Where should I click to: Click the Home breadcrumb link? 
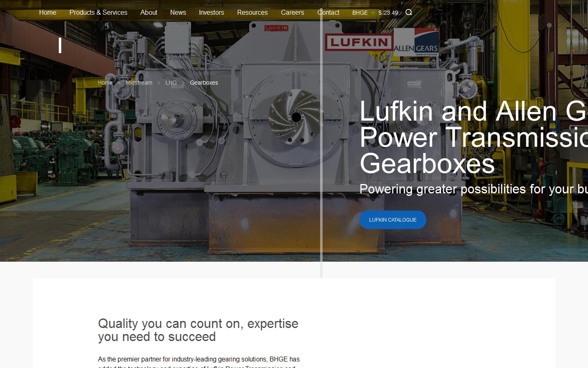pyautogui.click(x=105, y=83)
